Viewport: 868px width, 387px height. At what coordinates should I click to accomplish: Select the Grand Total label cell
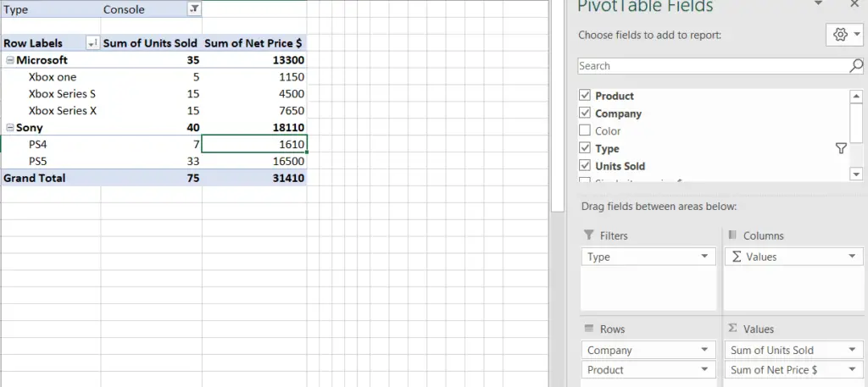[x=51, y=178]
